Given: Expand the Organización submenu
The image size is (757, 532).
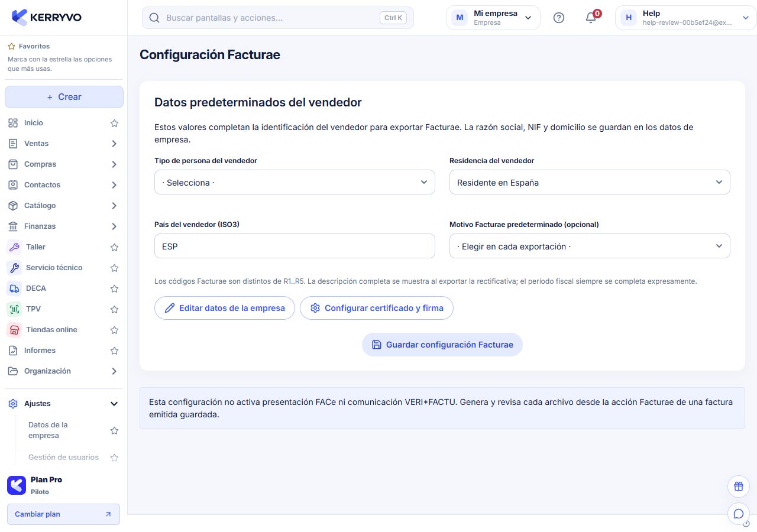Looking at the screenshot, I should click(x=114, y=371).
